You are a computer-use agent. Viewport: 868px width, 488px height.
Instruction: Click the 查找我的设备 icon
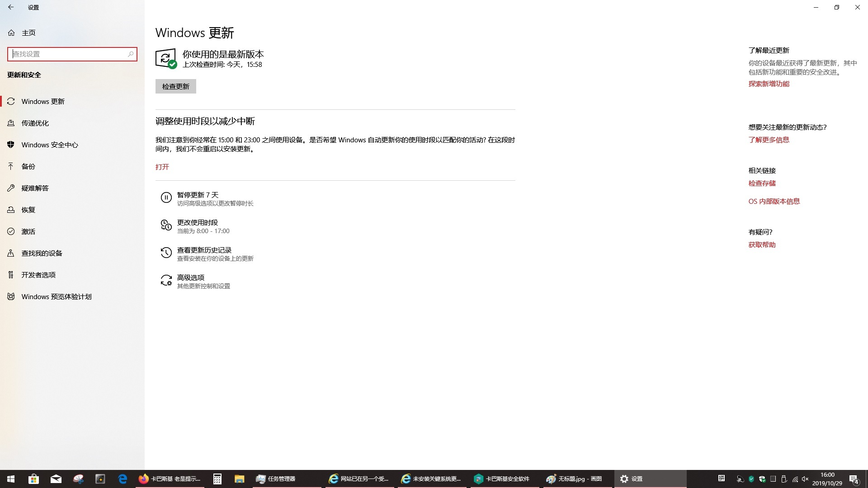11,253
